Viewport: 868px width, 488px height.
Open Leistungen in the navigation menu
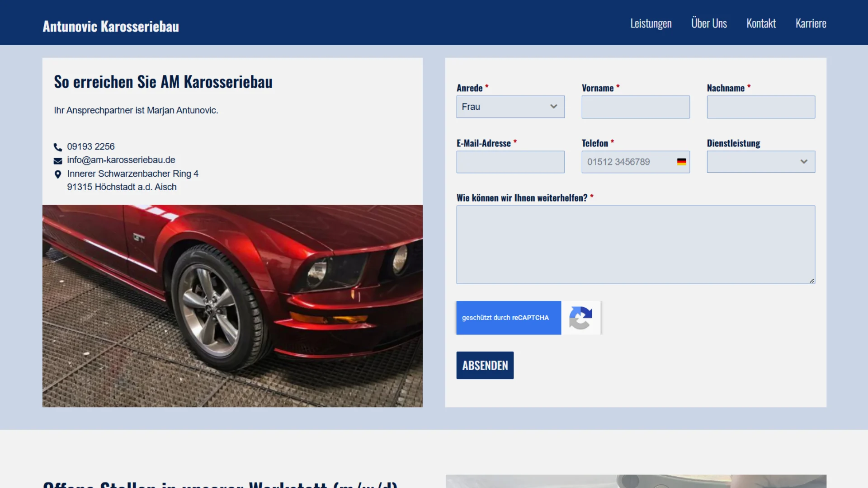[651, 23]
